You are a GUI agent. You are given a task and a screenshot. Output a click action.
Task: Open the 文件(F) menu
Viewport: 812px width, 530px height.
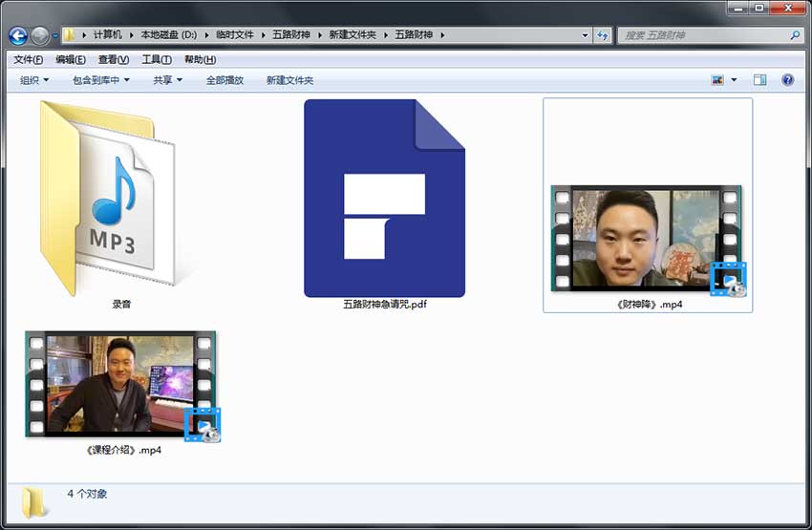click(28, 59)
